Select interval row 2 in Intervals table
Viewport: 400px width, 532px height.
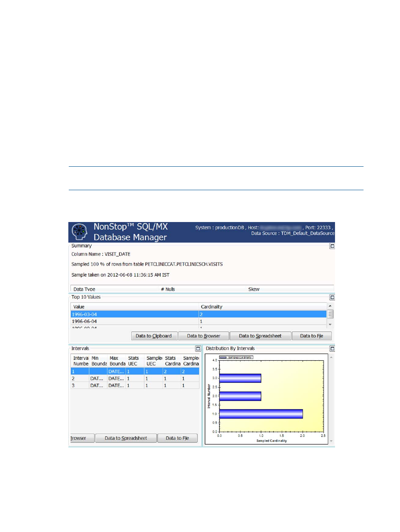[135, 378]
